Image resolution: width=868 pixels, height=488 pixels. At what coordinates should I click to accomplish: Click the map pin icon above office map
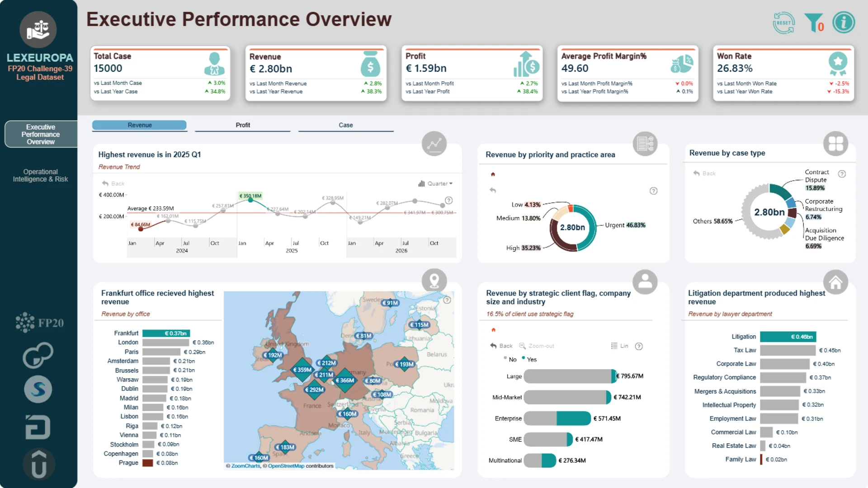tap(434, 281)
